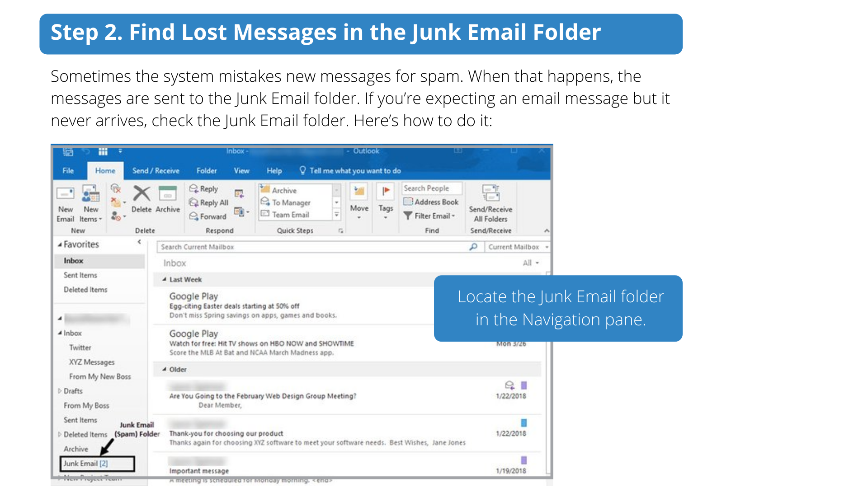The width and height of the screenshot is (868, 488).
Task: Click the Tags flag icon
Action: coord(386,192)
